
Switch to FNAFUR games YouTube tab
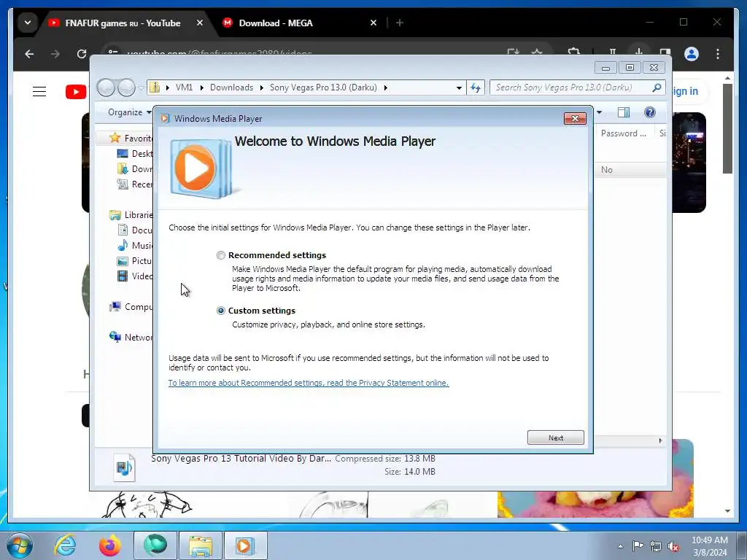[123, 23]
